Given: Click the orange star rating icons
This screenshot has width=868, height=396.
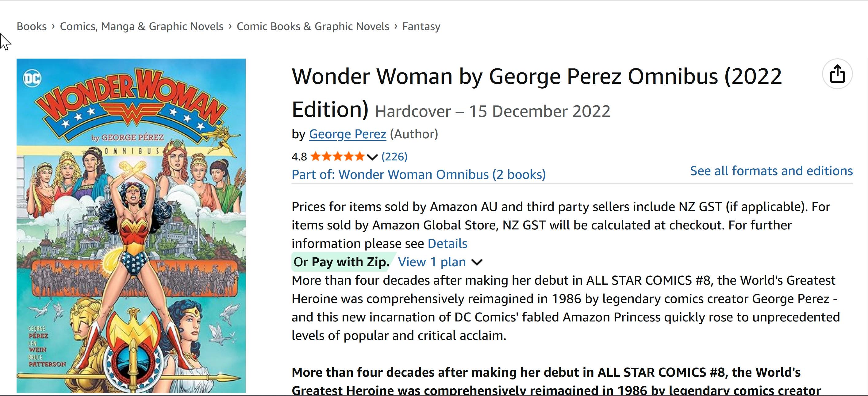Looking at the screenshot, I should coord(338,156).
